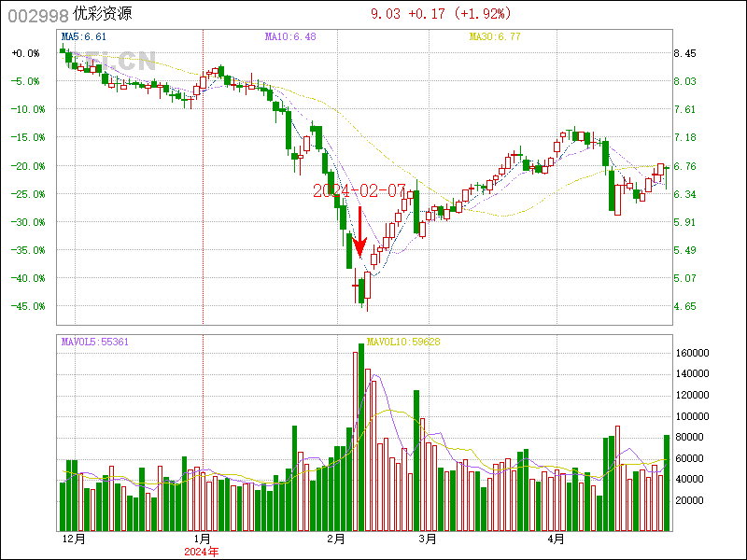Image resolution: width=747 pixels, height=560 pixels.
Task: Click the 8.45 price axis label
Action: 685,54
